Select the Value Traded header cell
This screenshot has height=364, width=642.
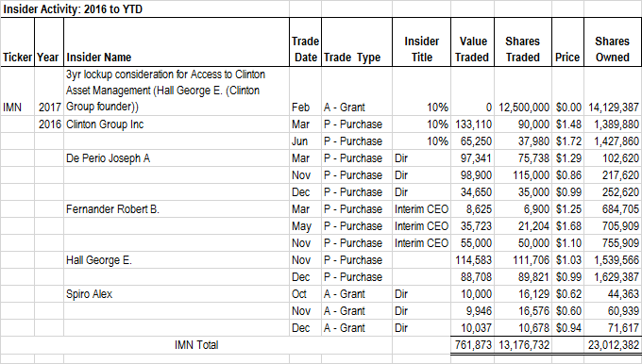click(472, 42)
